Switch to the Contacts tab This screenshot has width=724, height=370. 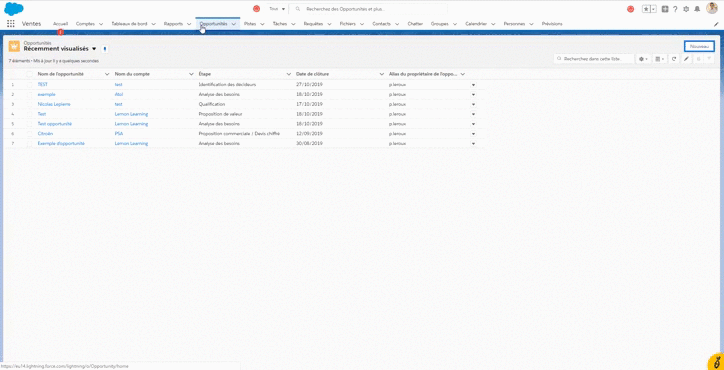pos(381,24)
